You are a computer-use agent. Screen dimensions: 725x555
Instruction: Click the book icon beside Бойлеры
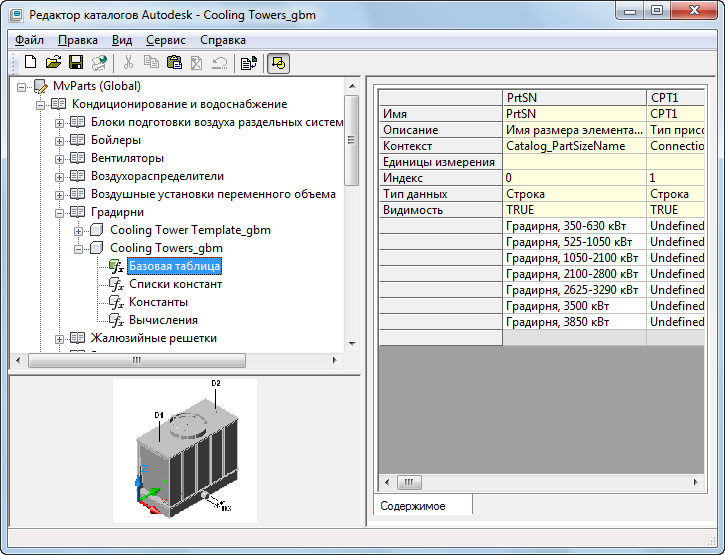click(x=77, y=140)
